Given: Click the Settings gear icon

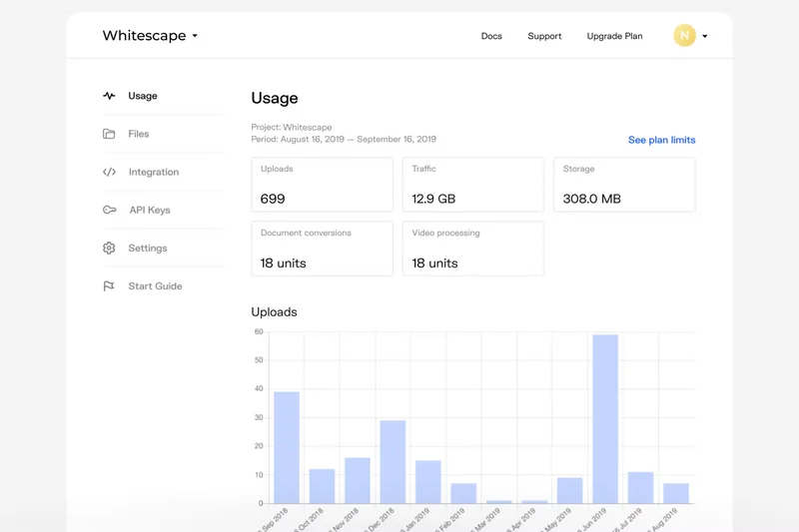Looking at the screenshot, I should coord(109,248).
